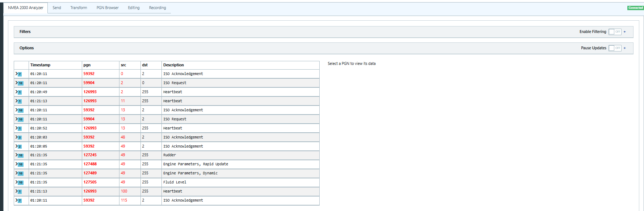
Task: Click ISO Request description in src 13 row
Action: click(x=175, y=119)
